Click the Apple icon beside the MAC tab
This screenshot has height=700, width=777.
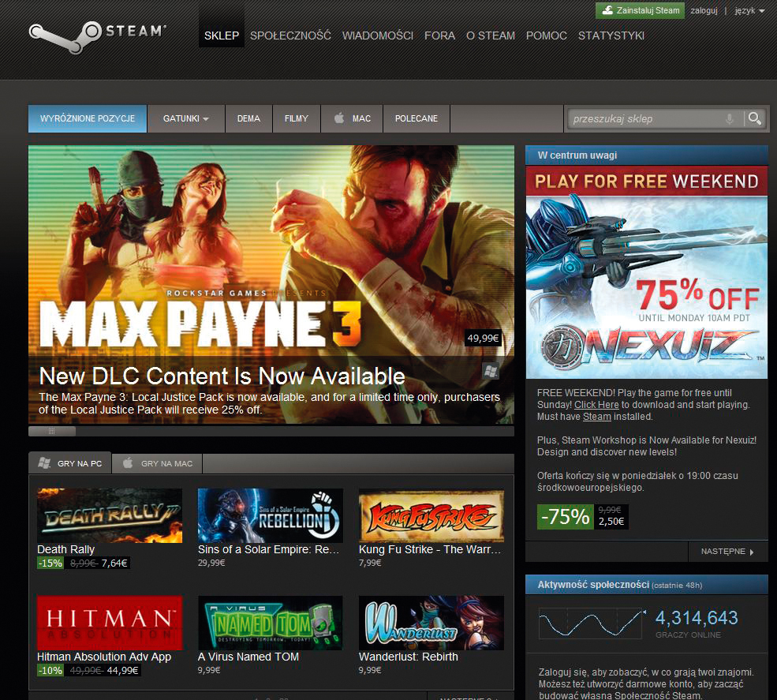tap(339, 118)
